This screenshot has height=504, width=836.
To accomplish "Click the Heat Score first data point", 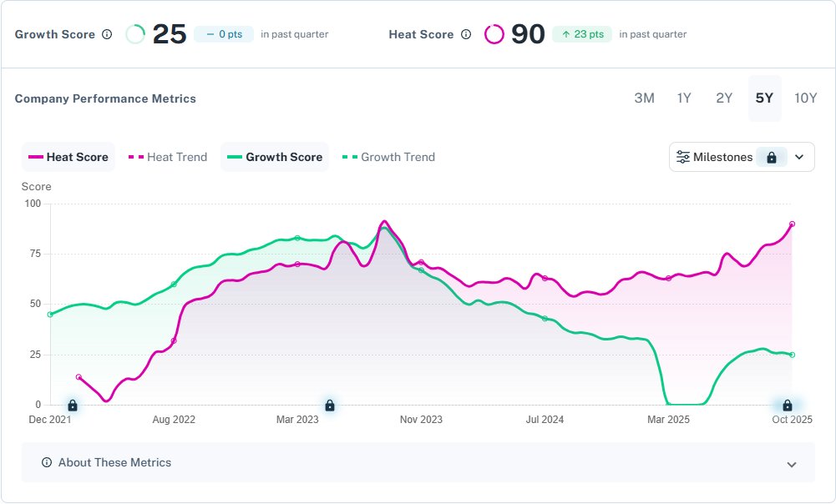I will (x=79, y=377).
